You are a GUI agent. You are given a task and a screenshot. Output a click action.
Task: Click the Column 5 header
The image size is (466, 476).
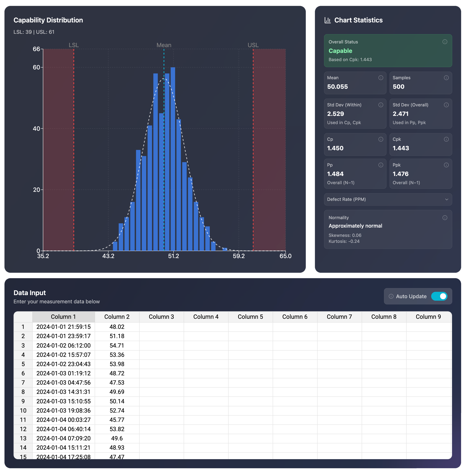(x=250, y=317)
